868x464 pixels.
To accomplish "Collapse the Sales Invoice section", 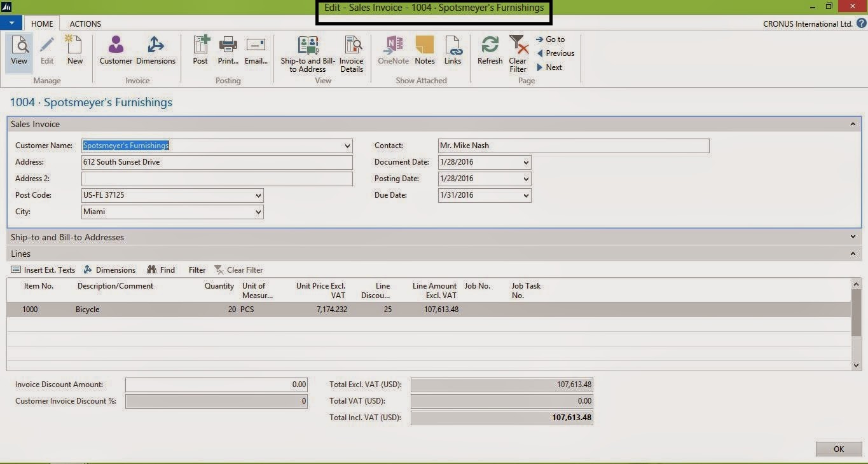I will (853, 124).
